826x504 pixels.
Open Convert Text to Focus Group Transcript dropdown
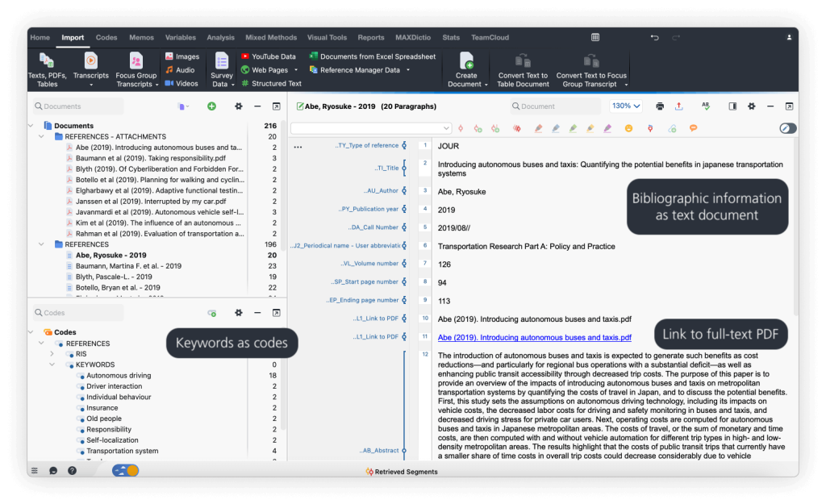tap(626, 84)
